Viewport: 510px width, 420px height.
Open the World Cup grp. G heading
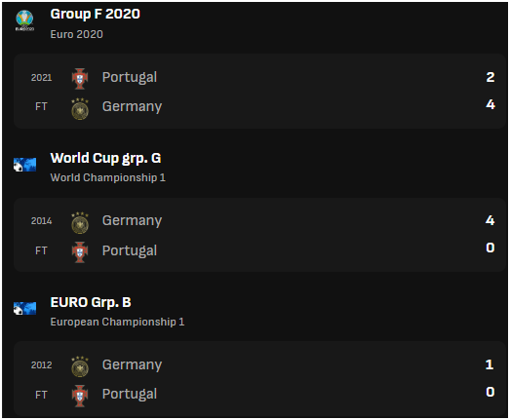pyautogui.click(x=105, y=158)
